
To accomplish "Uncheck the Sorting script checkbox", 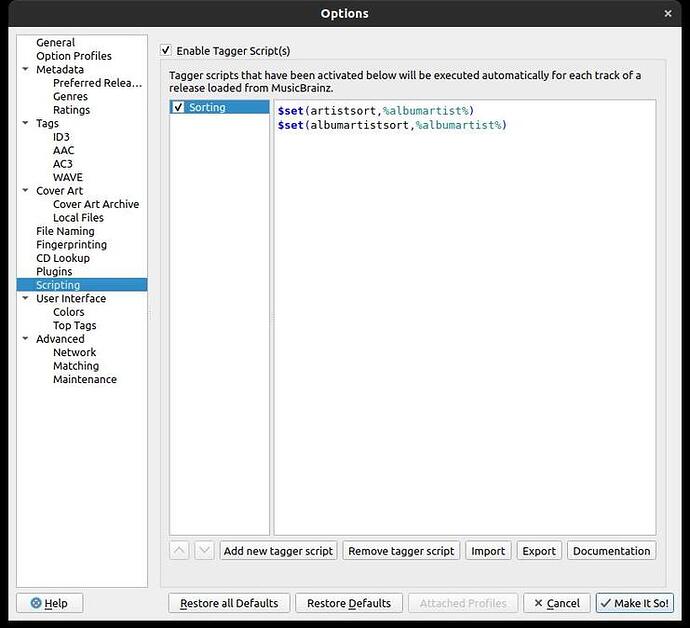I will [x=178, y=107].
